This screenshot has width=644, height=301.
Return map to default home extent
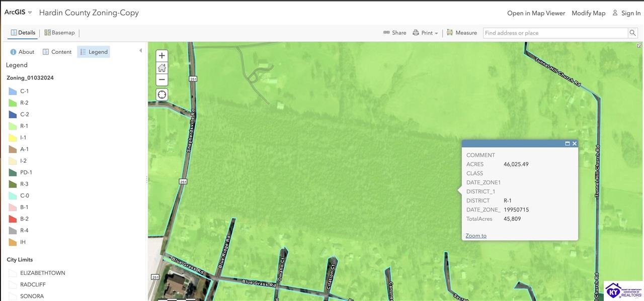[162, 68]
